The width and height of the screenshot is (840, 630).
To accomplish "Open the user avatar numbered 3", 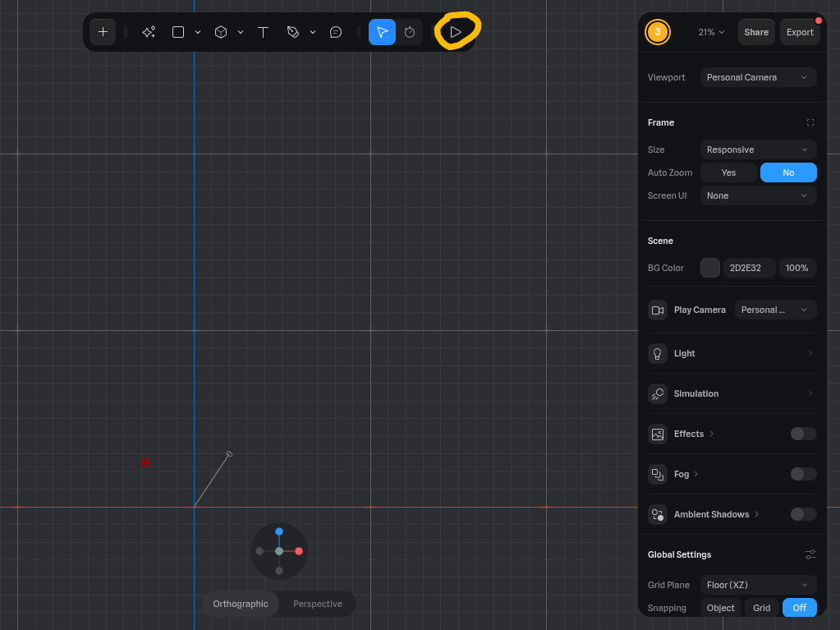I will click(x=658, y=32).
